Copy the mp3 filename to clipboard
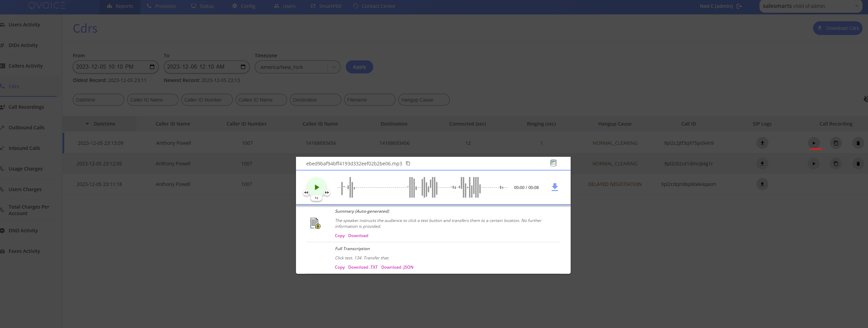This screenshot has width=868, height=328. [x=408, y=163]
